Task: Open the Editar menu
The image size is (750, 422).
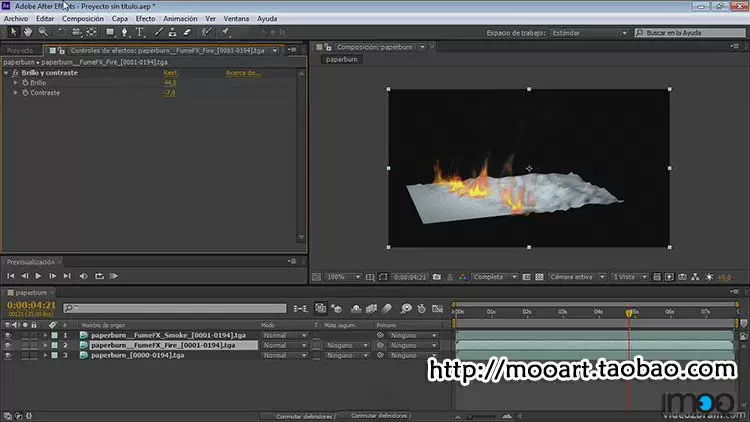Action: (45, 19)
